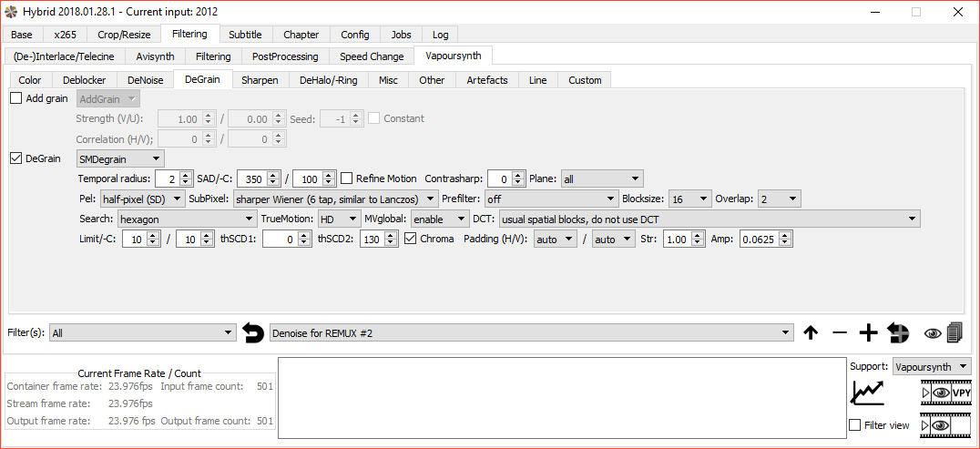Screen dimensions: 980x449
Task: Increase the Temporal radius stepper
Action: (187, 175)
